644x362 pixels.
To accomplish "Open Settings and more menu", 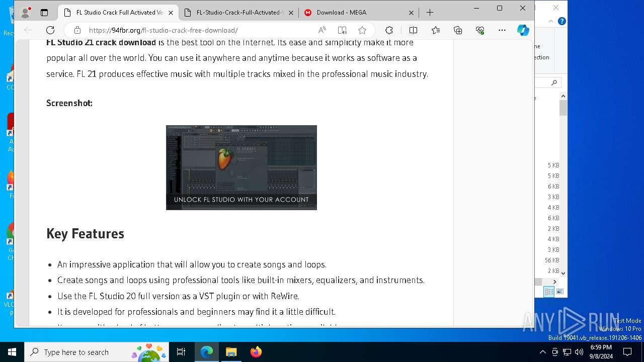I will 502,30.
